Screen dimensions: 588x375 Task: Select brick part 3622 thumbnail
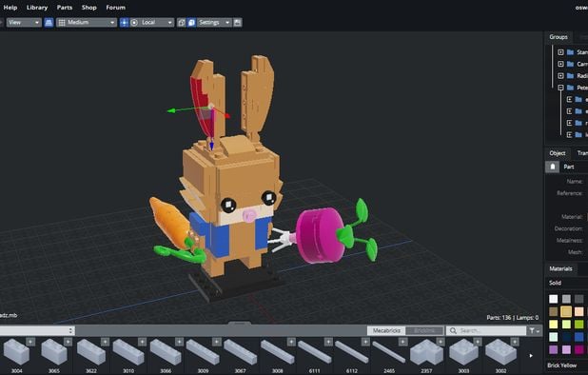point(91,351)
